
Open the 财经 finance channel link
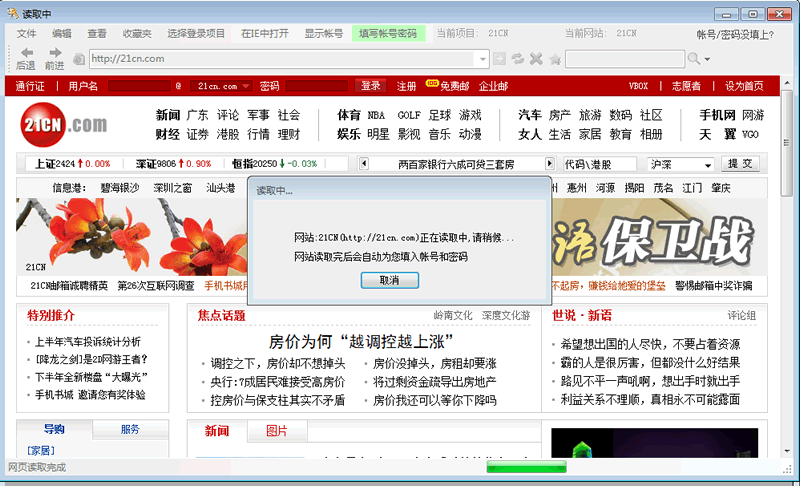tap(168, 135)
